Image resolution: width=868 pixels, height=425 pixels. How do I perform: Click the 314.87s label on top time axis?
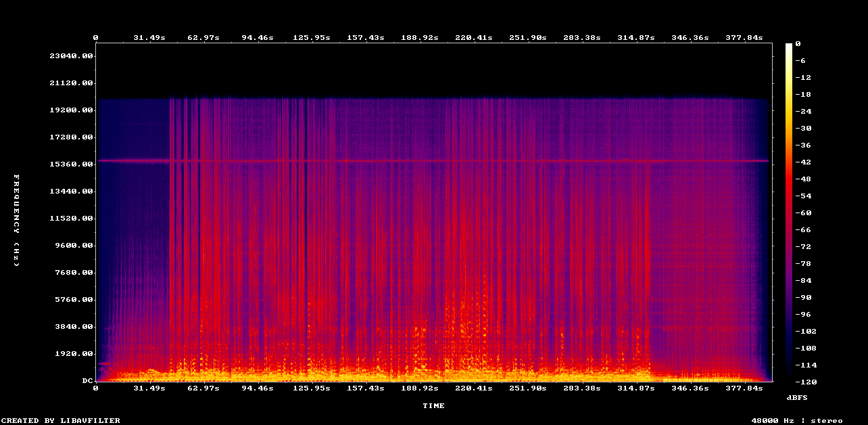click(x=636, y=38)
